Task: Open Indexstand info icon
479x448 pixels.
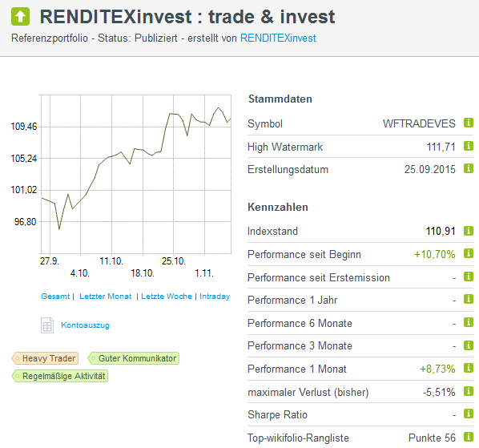Action: tap(469, 231)
